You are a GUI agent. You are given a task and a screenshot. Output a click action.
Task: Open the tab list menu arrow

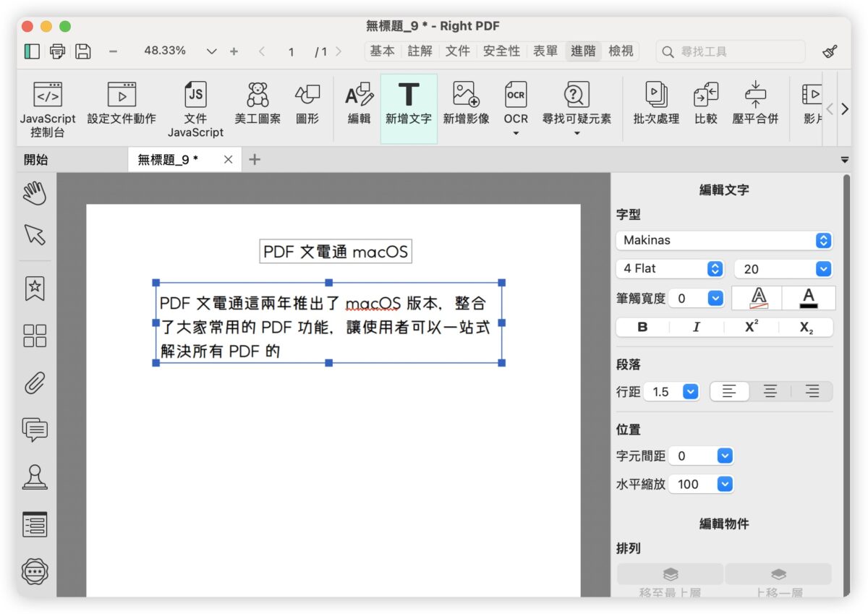click(x=845, y=160)
